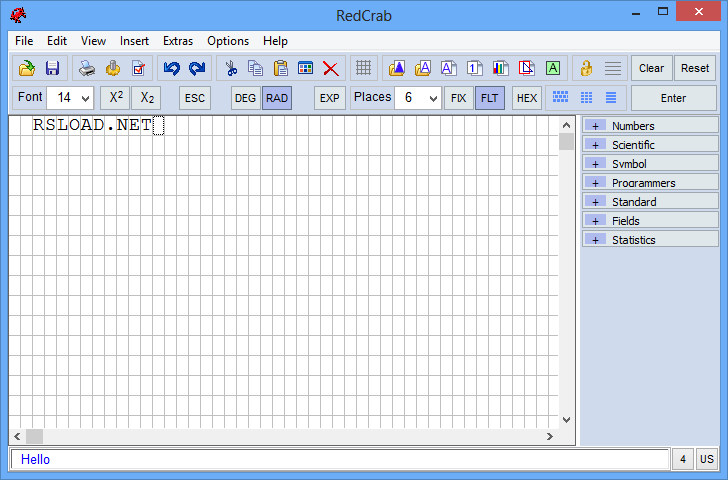
Task: Click the colored table icon
Action: click(306, 68)
